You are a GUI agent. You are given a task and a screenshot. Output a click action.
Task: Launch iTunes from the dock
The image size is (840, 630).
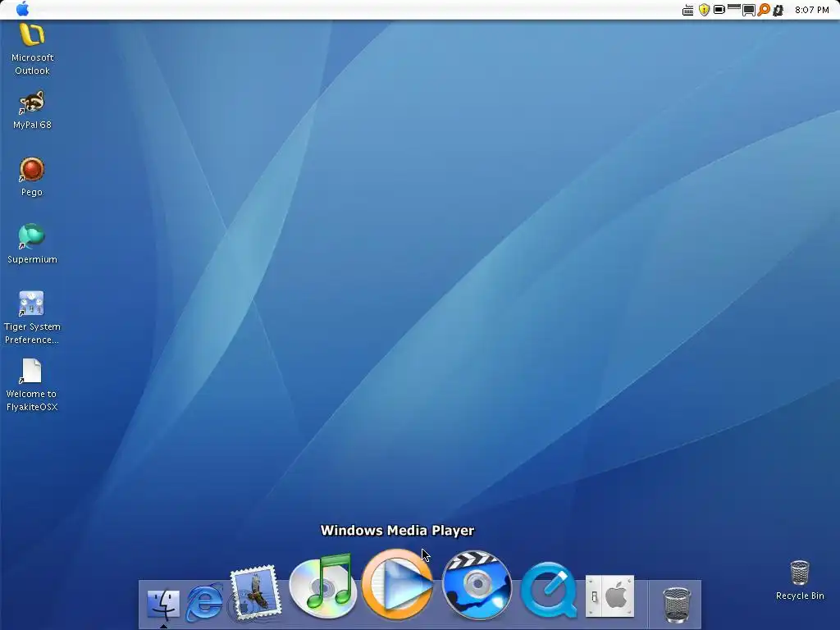coord(322,586)
